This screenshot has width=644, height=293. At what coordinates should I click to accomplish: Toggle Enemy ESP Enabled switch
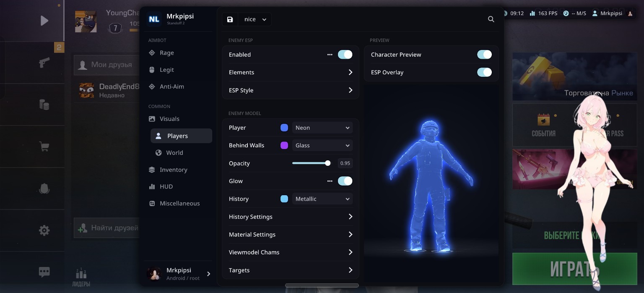click(x=345, y=55)
